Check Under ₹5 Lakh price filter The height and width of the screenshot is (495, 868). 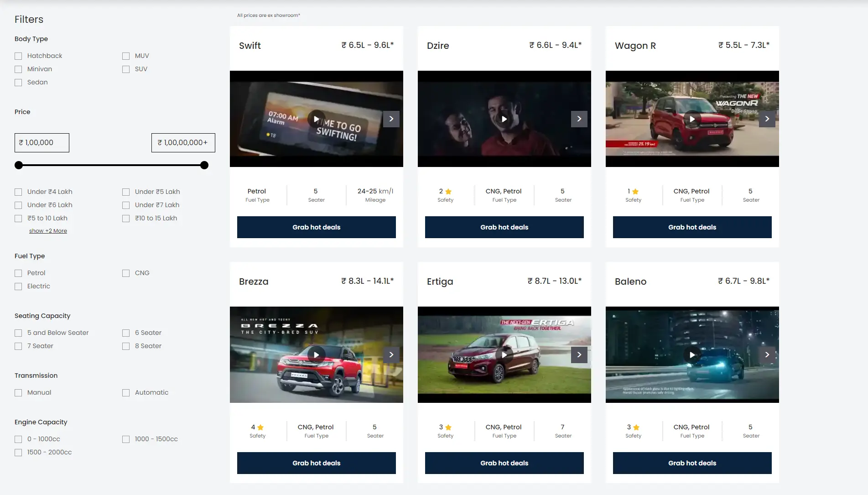coord(126,192)
